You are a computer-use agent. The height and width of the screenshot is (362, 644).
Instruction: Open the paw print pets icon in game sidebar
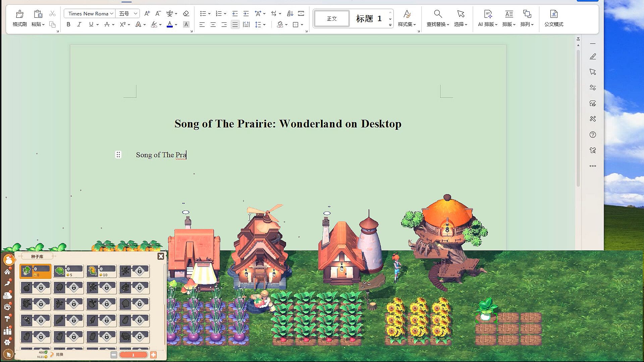pos(7,307)
